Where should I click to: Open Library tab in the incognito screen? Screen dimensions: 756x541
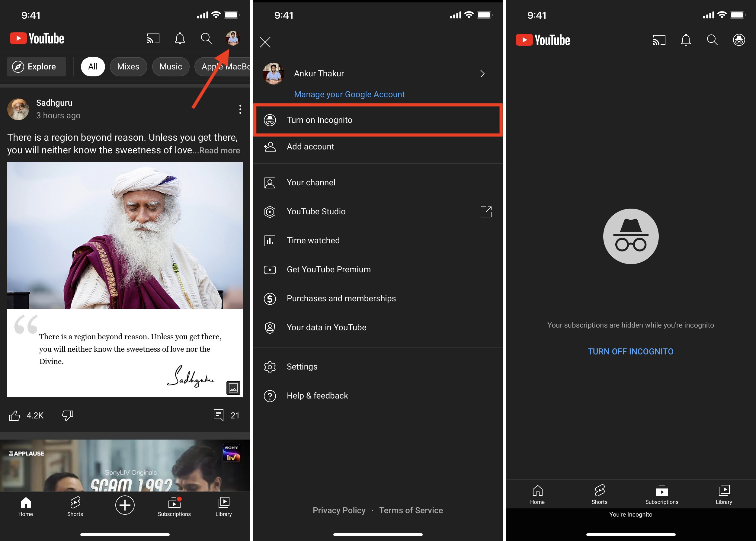[724, 495]
